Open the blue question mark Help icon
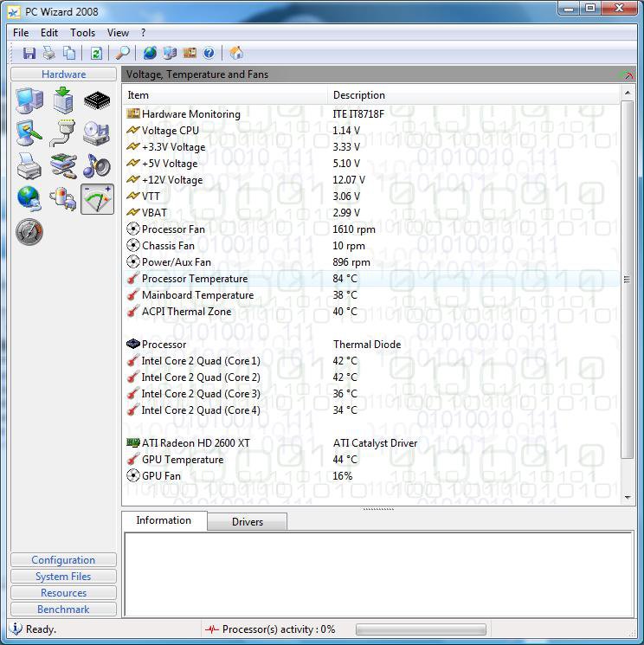 (x=209, y=53)
